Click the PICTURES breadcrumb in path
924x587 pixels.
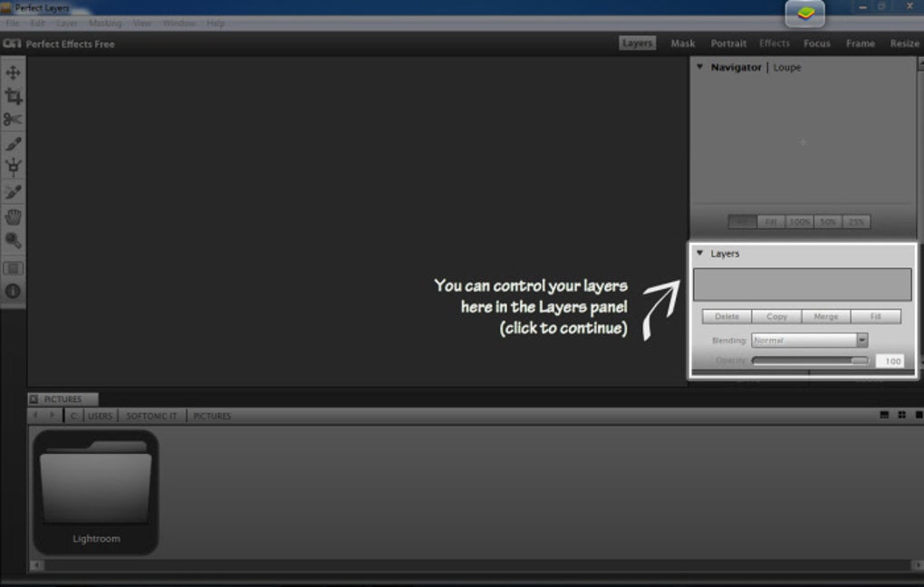click(212, 416)
